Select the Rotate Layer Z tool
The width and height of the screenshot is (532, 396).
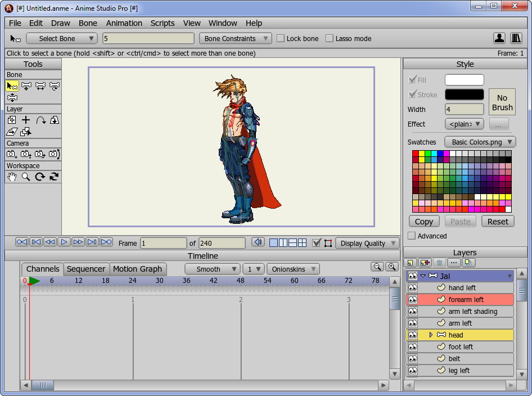[x=40, y=120]
